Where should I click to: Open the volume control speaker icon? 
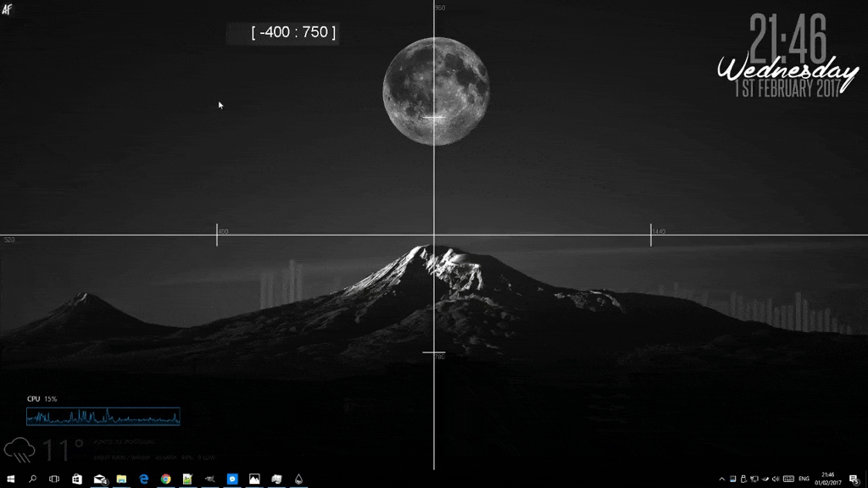(x=775, y=479)
